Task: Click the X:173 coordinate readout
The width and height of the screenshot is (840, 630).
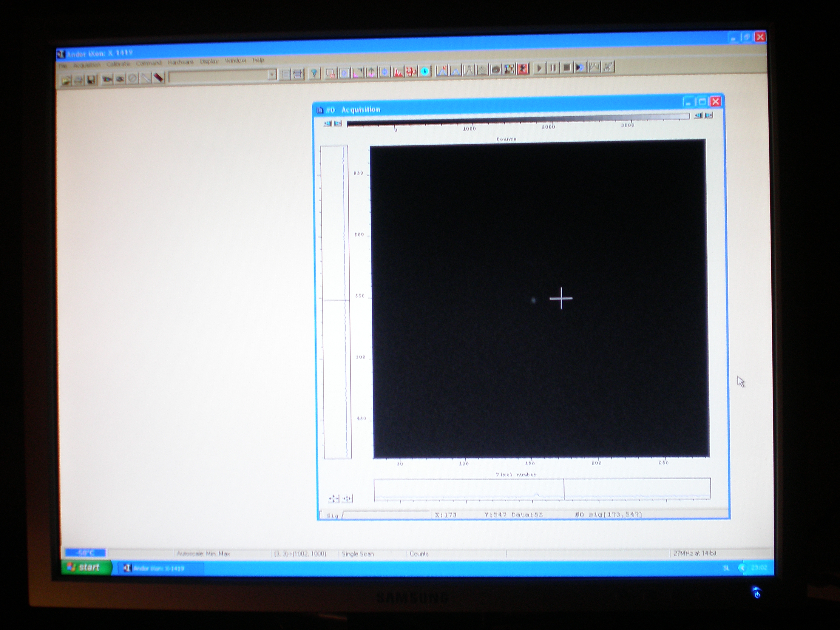Action: 446,515
